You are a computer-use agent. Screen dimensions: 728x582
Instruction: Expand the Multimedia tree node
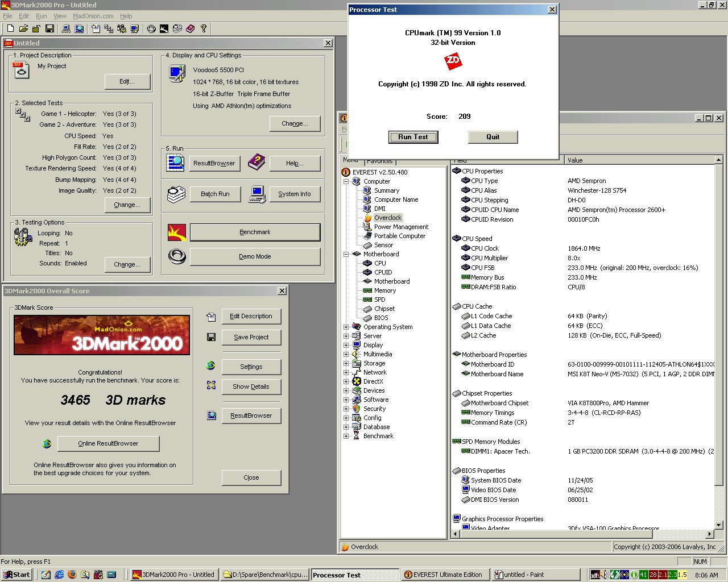pyautogui.click(x=346, y=354)
